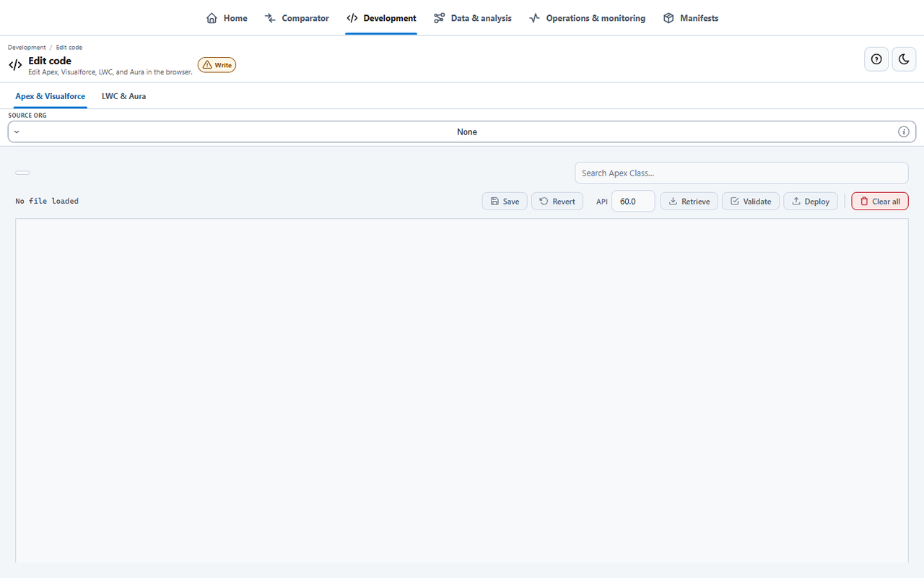This screenshot has height=578, width=924.
Task: Open the help question mark icon
Action: (876, 59)
